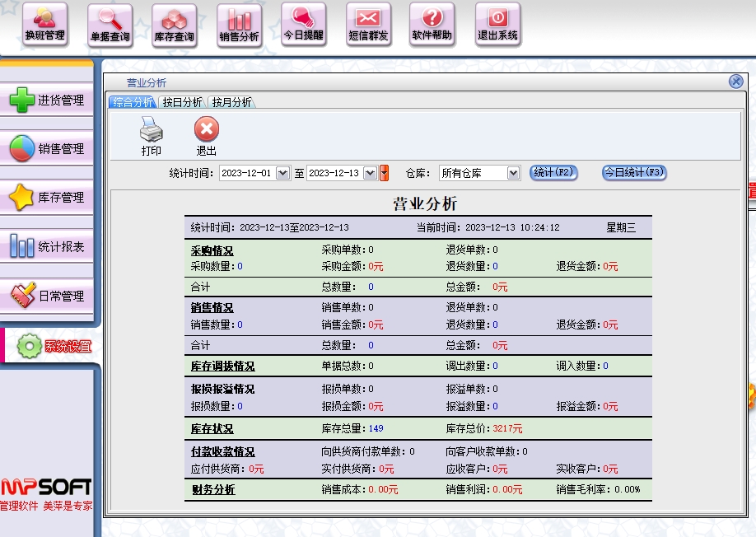The image size is (756, 537).
Task: Click the 库存查询 inventory query icon
Action: coord(175,25)
